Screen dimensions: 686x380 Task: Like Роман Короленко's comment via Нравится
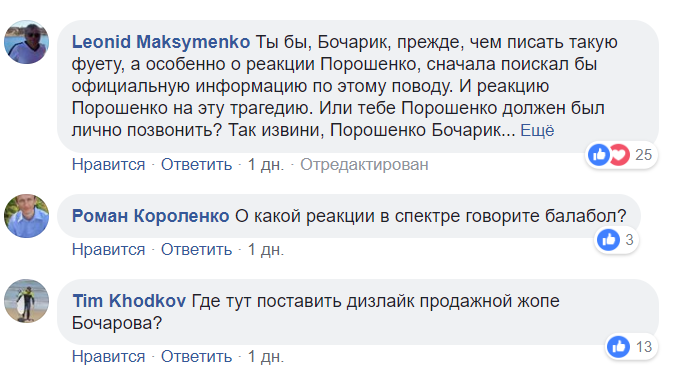(x=108, y=250)
